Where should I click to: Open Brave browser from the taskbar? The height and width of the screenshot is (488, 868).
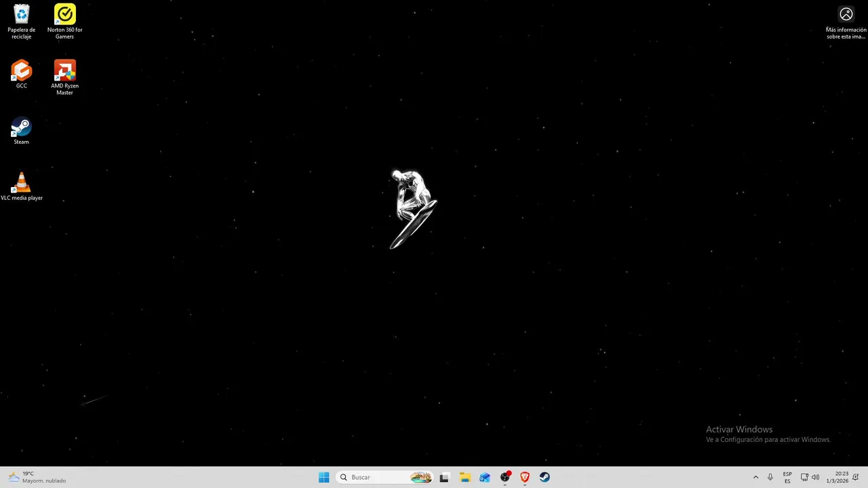(524, 477)
